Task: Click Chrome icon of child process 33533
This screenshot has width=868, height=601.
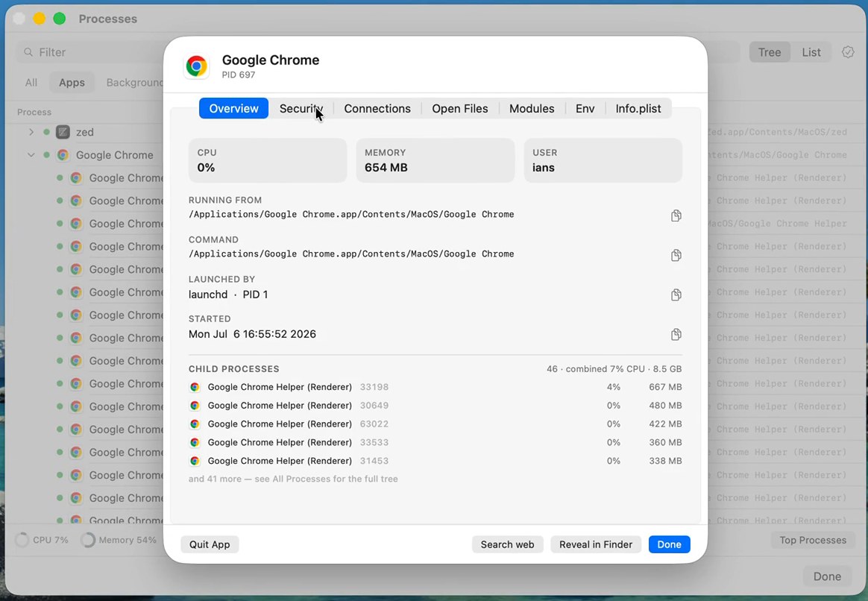Action: pyautogui.click(x=195, y=442)
